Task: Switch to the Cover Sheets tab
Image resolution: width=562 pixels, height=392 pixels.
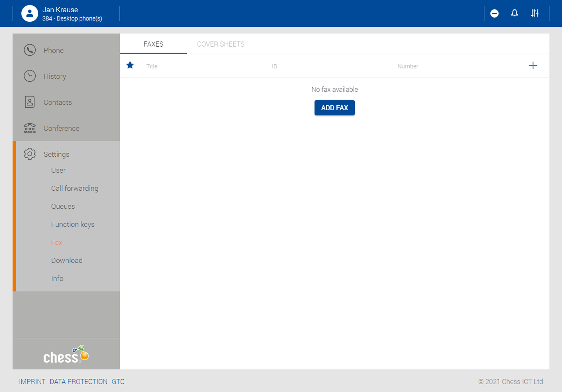Action: coord(221,44)
